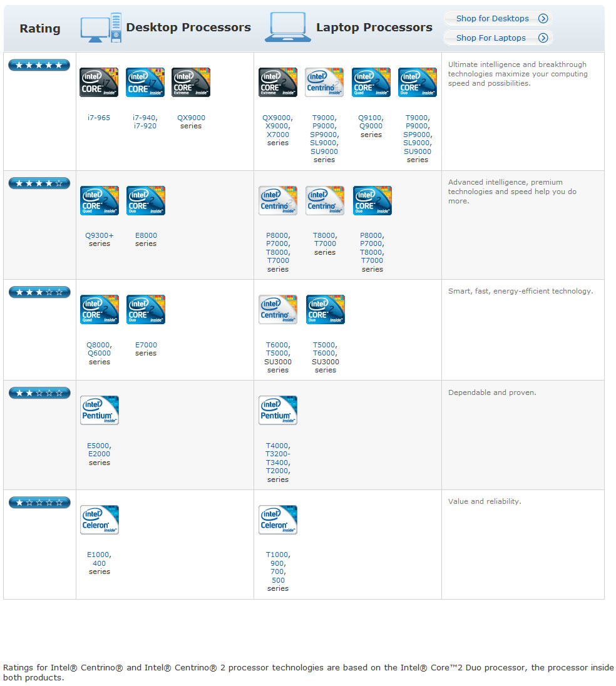The width and height of the screenshot is (616, 686).
Task: Open the E2000 series link
Action: 100,454
